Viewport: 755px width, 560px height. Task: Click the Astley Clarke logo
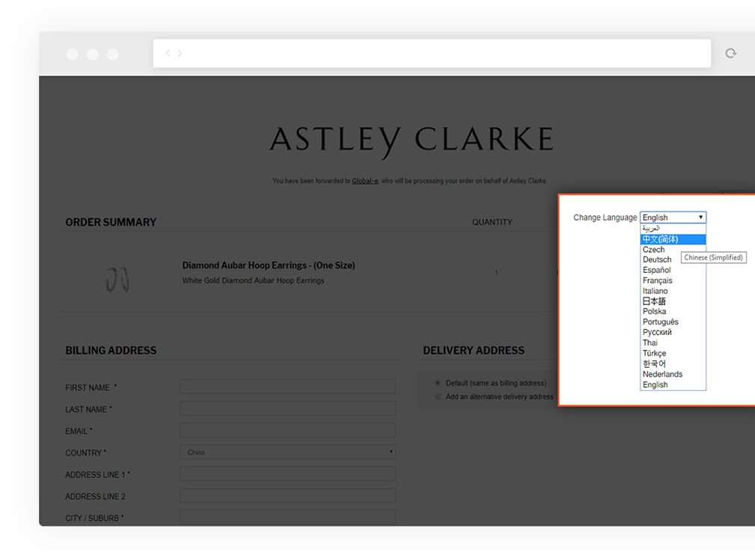pyautogui.click(x=412, y=141)
